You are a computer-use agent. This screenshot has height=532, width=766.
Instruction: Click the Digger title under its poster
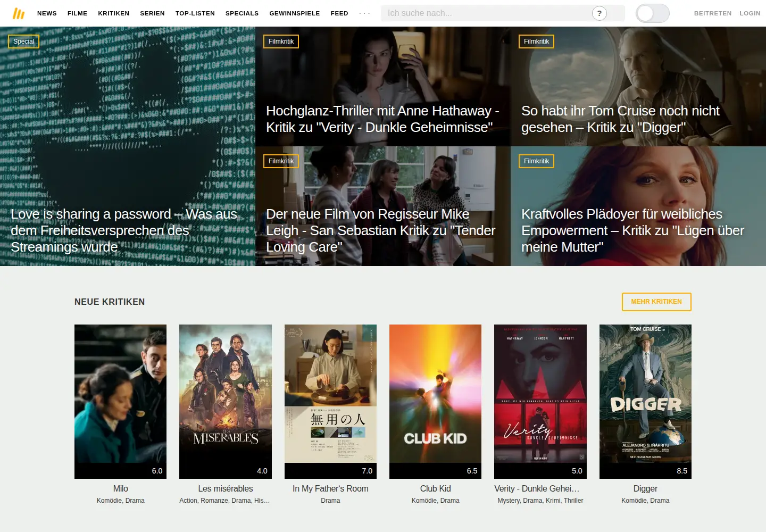coord(645,488)
